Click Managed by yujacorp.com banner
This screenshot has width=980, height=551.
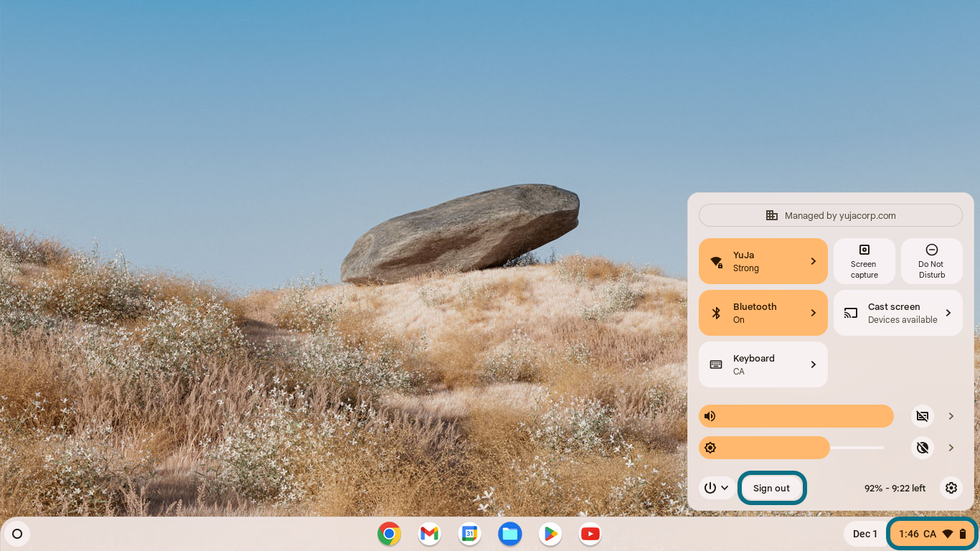831,215
